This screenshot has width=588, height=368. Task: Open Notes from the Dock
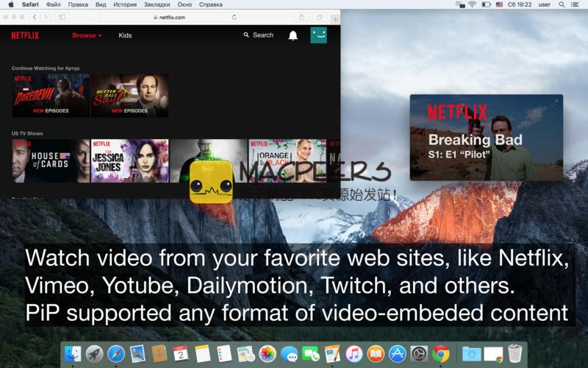[203, 354]
